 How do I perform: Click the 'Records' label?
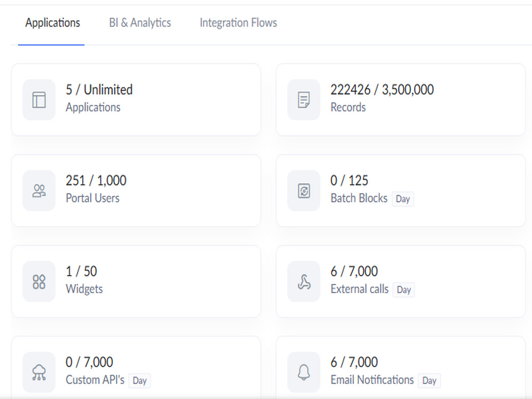click(348, 107)
